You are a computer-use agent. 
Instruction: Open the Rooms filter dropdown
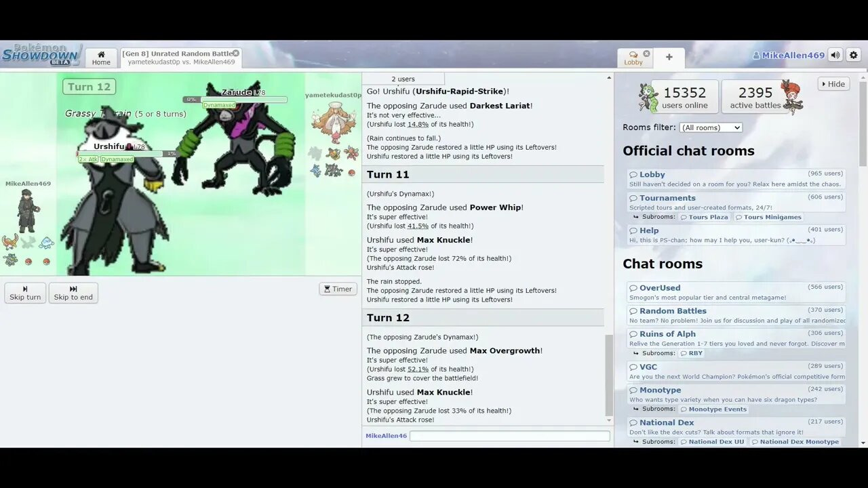click(711, 127)
